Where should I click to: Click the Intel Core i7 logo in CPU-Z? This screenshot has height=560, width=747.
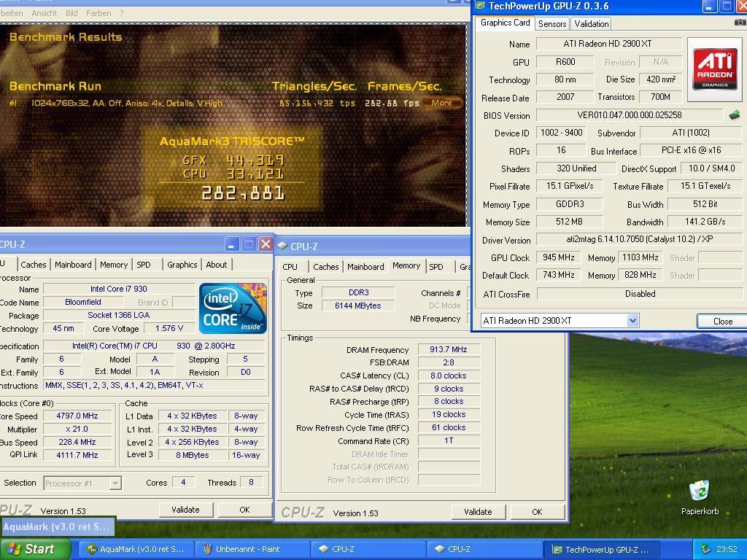click(x=233, y=308)
